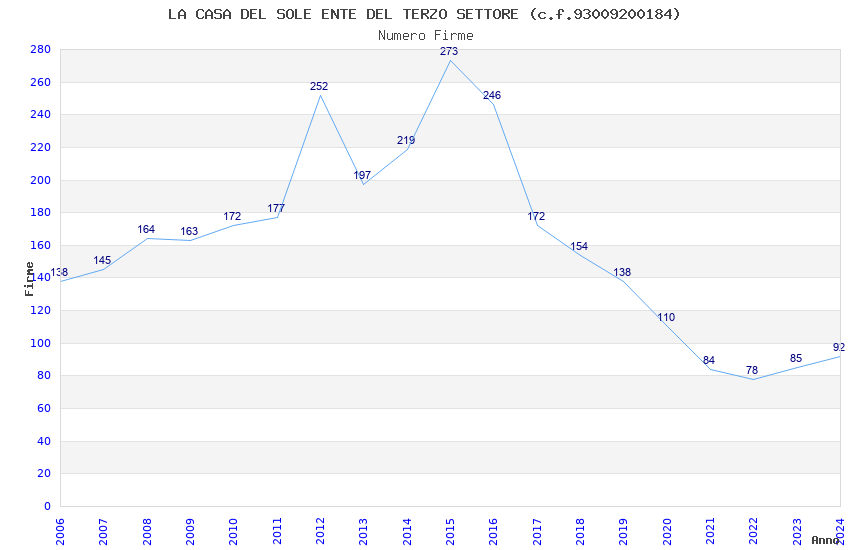Click the x-axis year 2022
Viewport: 850px width, 550px height.
click(754, 532)
